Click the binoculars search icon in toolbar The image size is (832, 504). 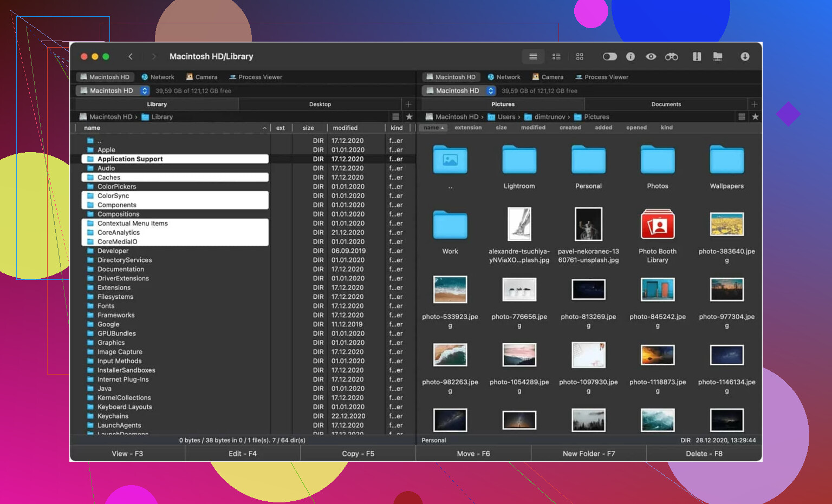point(671,57)
